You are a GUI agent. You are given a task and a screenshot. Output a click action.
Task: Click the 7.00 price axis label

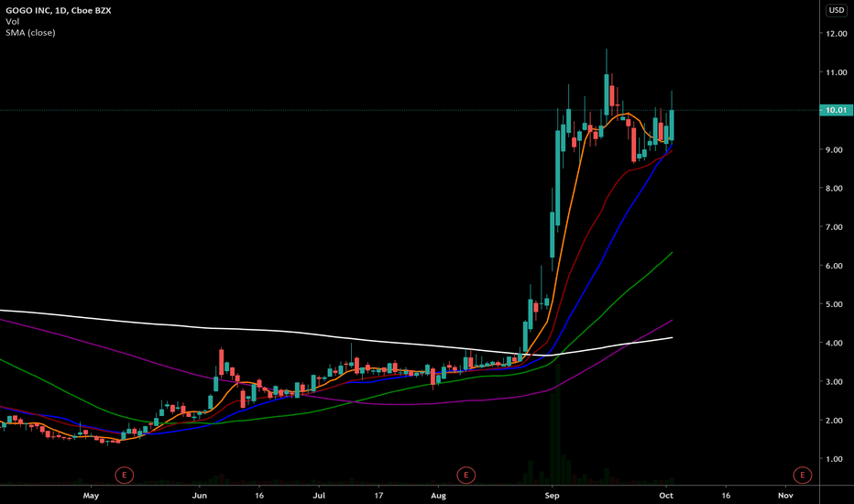pos(835,227)
